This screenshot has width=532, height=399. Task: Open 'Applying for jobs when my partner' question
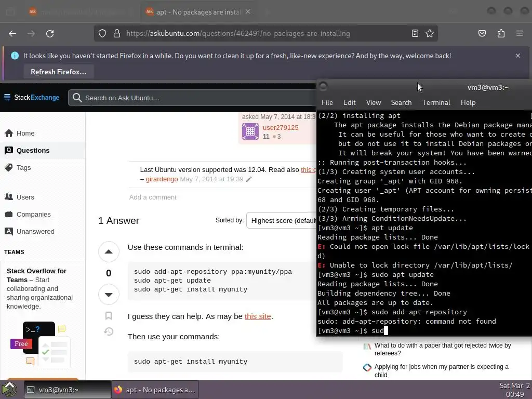coord(441,370)
